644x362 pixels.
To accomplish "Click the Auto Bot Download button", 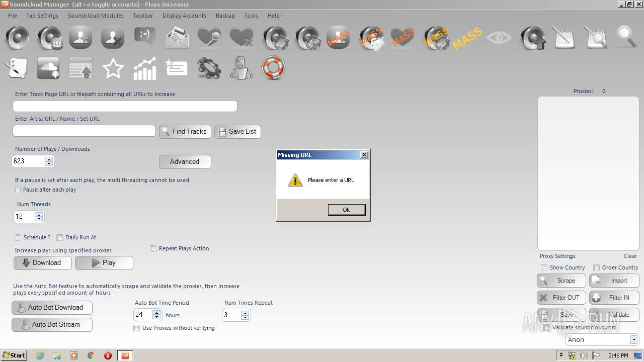I will point(52,308).
